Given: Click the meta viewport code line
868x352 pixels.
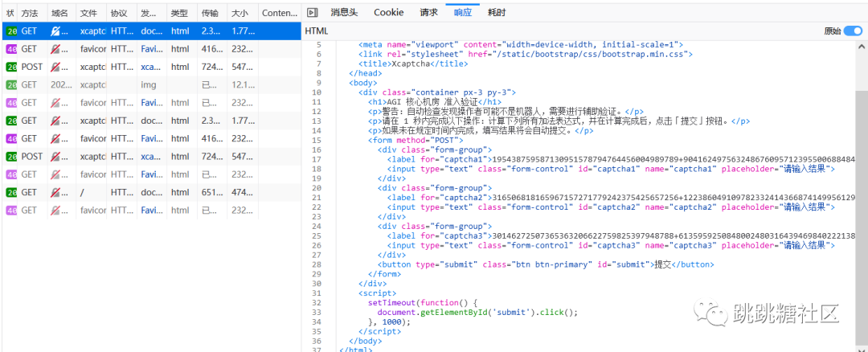Looking at the screenshot, I should coord(520,44).
